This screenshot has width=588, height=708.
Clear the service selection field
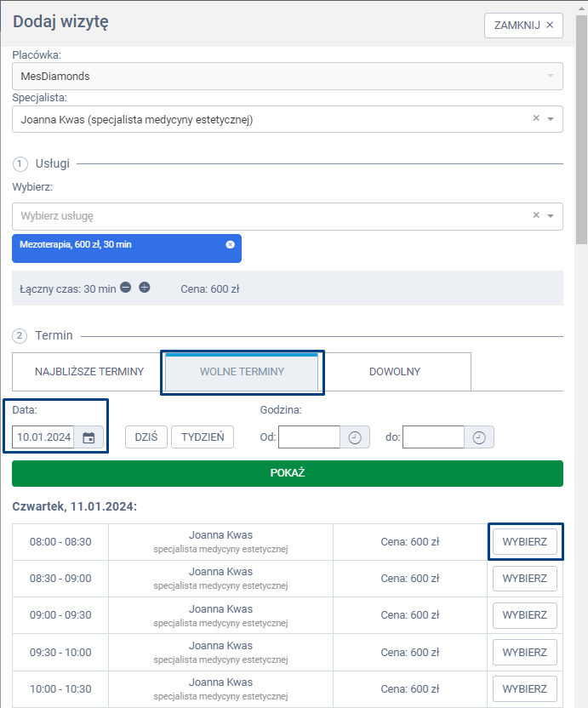tap(536, 215)
